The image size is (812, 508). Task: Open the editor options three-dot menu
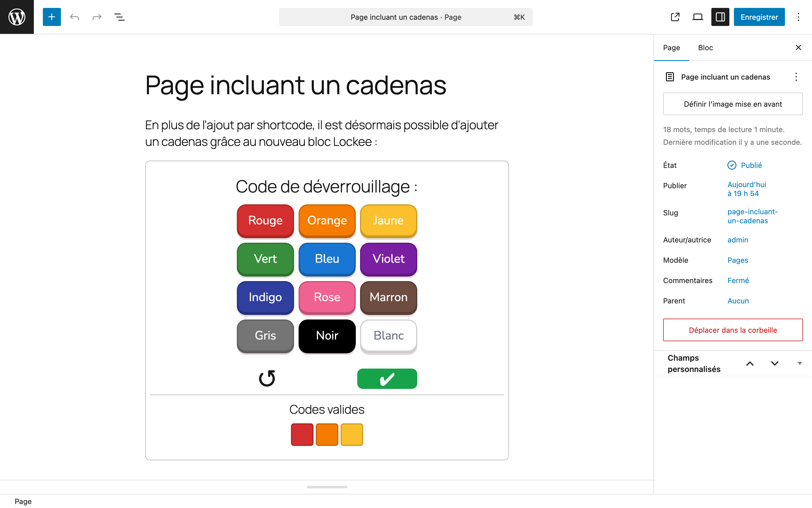point(798,17)
